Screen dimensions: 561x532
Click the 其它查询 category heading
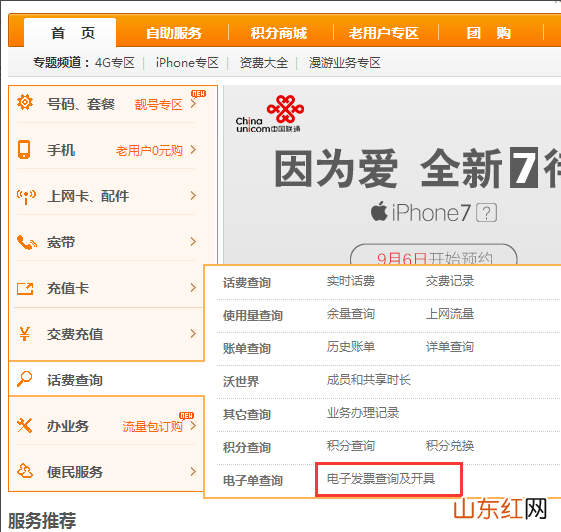coord(247,414)
